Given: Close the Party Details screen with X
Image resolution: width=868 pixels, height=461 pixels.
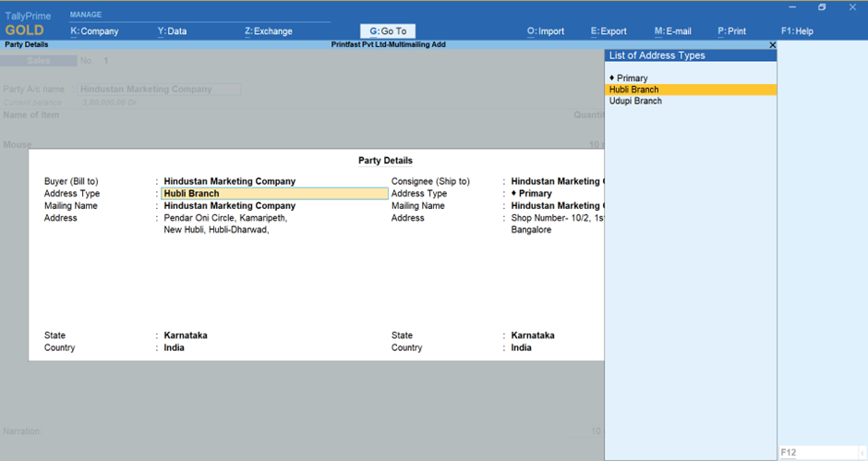Looking at the screenshot, I should [x=772, y=45].
